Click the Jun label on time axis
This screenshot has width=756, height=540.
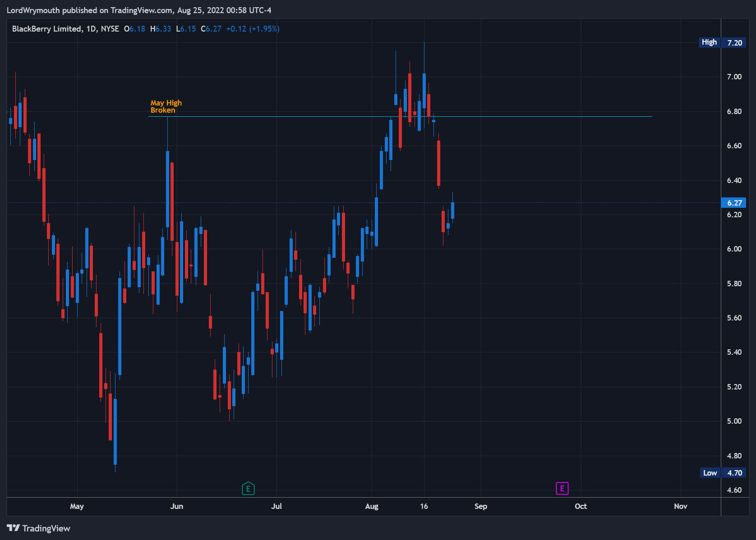pyautogui.click(x=177, y=506)
